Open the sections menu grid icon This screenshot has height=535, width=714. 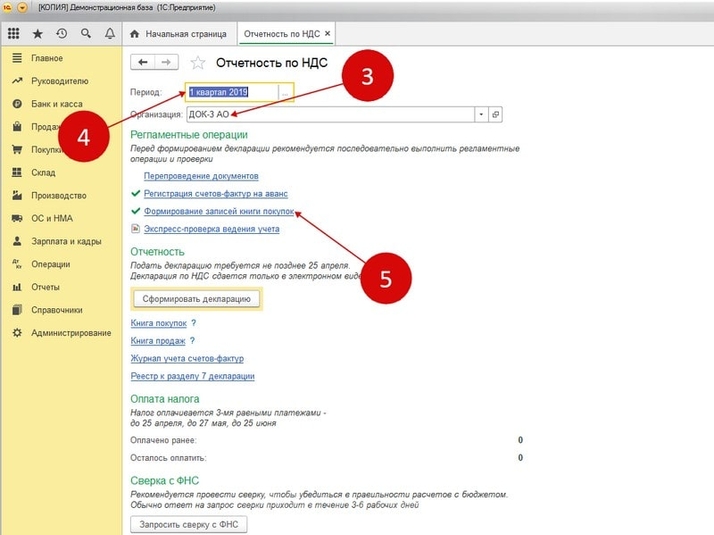click(13, 34)
